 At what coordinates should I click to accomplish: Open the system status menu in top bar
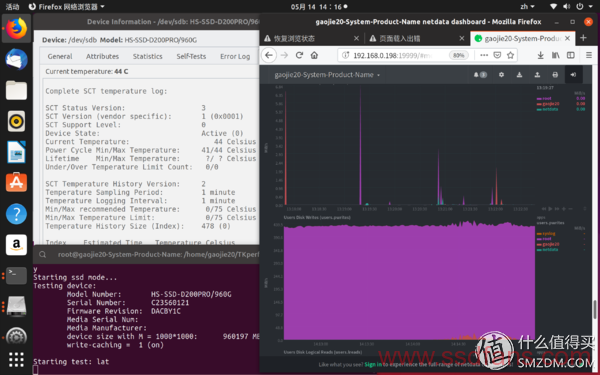pos(571,7)
